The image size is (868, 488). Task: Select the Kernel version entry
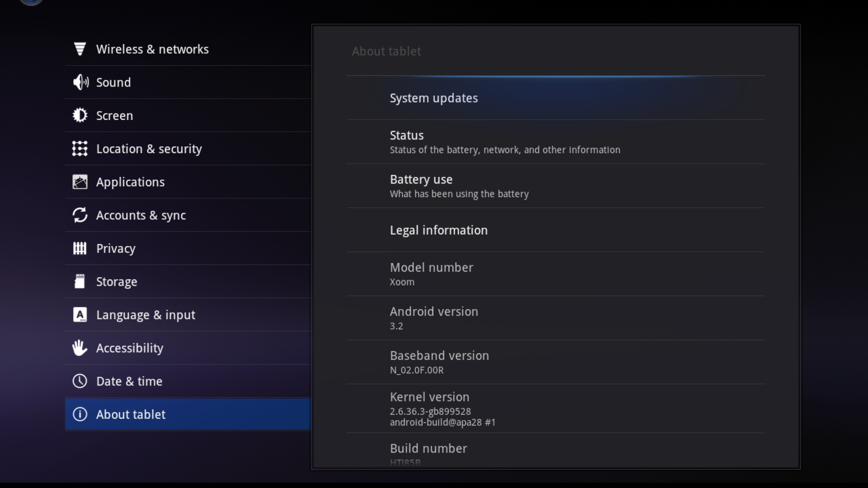coord(442,408)
